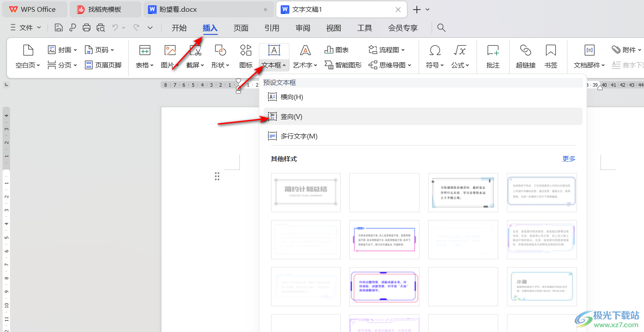This screenshot has width=644, height=332.
Task: Click the paragraph drag handle beside the page
Action: click(x=217, y=176)
